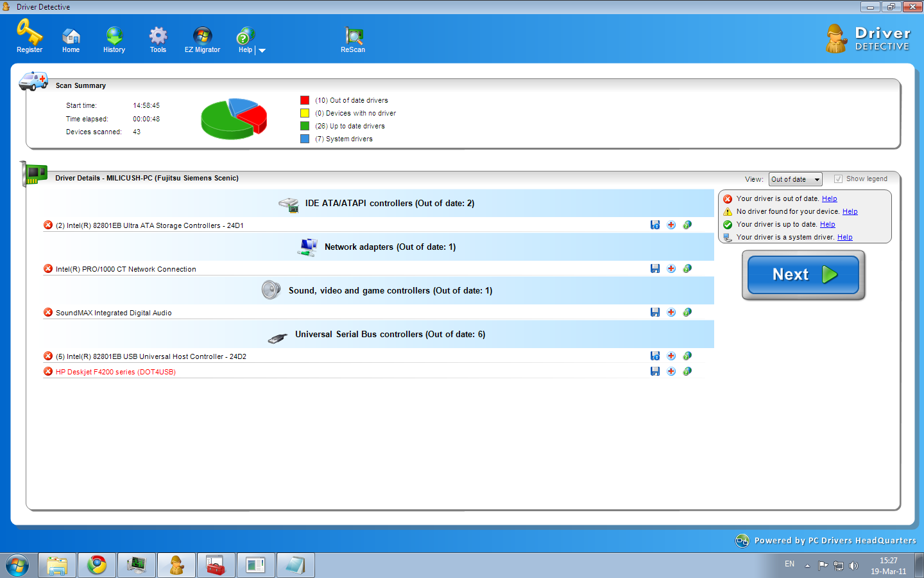Select the SoundMAX Integrated Digital Audio row

tap(373, 313)
